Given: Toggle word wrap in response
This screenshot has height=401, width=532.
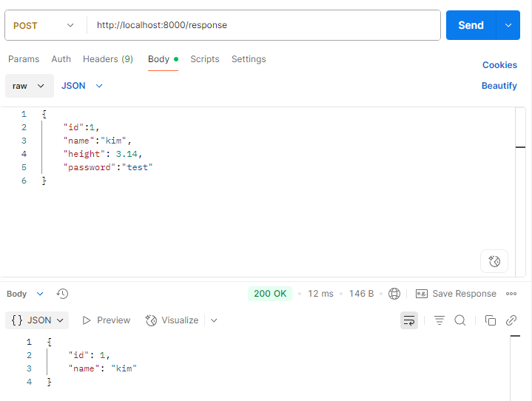Looking at the screenshot, I should click(409, 320).
